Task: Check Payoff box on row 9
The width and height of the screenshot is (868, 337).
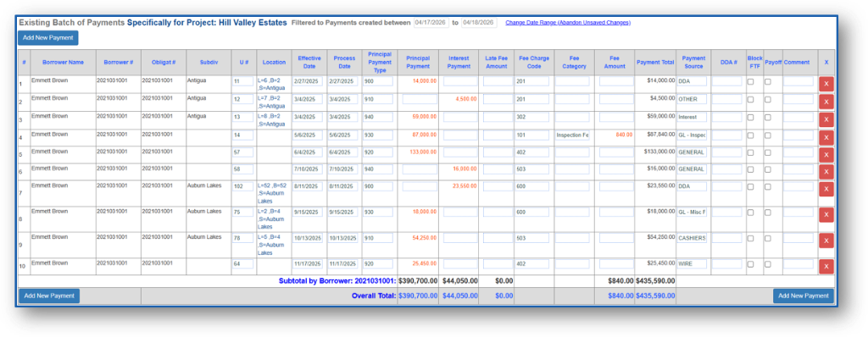Action: tap(768, 239)
